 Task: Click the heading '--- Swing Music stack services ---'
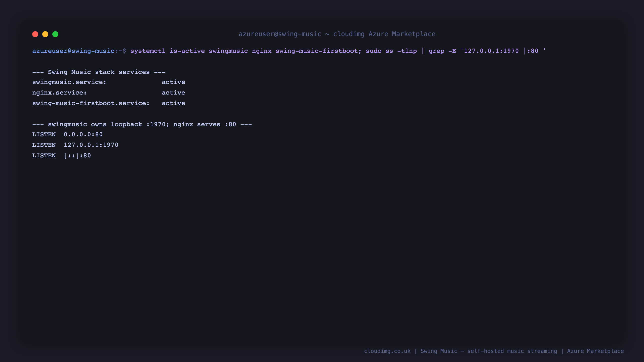click(99, 72)
